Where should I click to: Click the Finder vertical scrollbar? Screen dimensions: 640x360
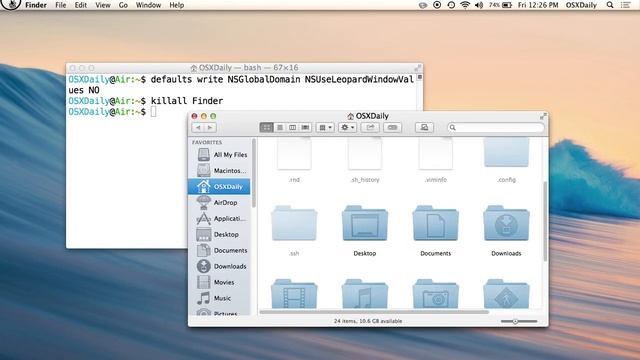pos(545,221)
